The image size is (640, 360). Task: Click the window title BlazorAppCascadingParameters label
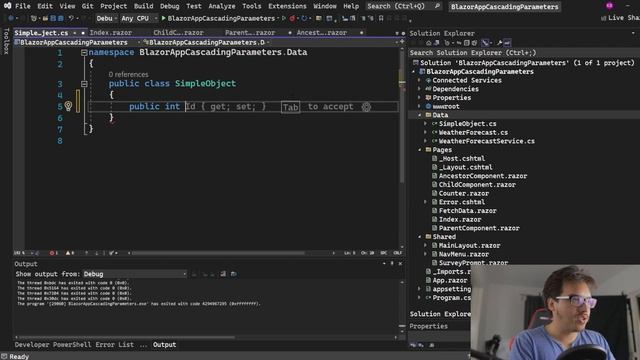(x=504, y=7)
